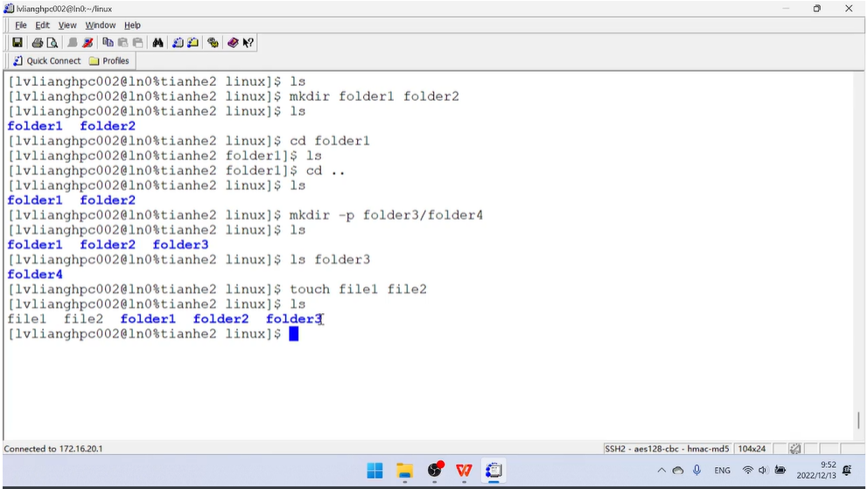Click the battery tray icon
This screenshot has width=868, height=489.
780,471
